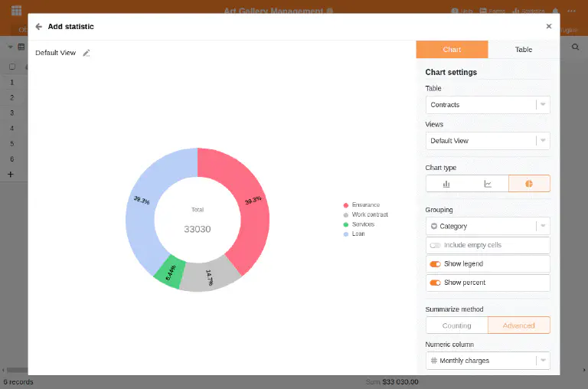
Task: Edit the Default View name with pencil icon
Action: point(87,53)
